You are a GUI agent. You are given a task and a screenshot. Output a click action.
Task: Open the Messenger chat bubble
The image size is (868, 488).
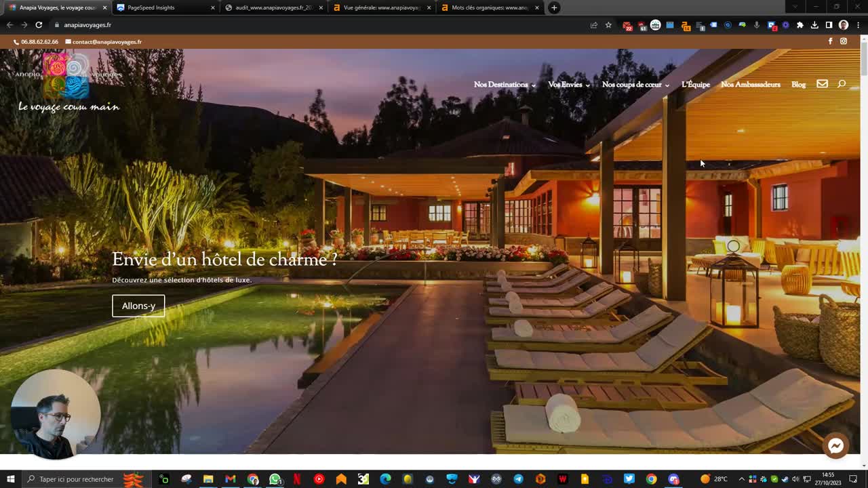(x=835, y=445)
